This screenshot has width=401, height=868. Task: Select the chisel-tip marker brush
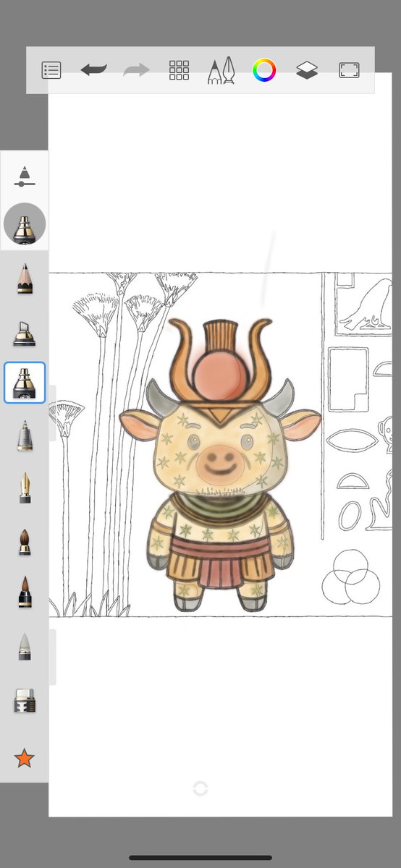25,333
